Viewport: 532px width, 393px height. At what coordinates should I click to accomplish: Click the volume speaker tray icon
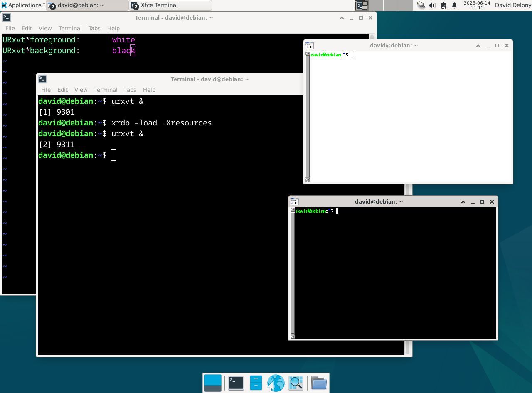click(x=432, y=5)
